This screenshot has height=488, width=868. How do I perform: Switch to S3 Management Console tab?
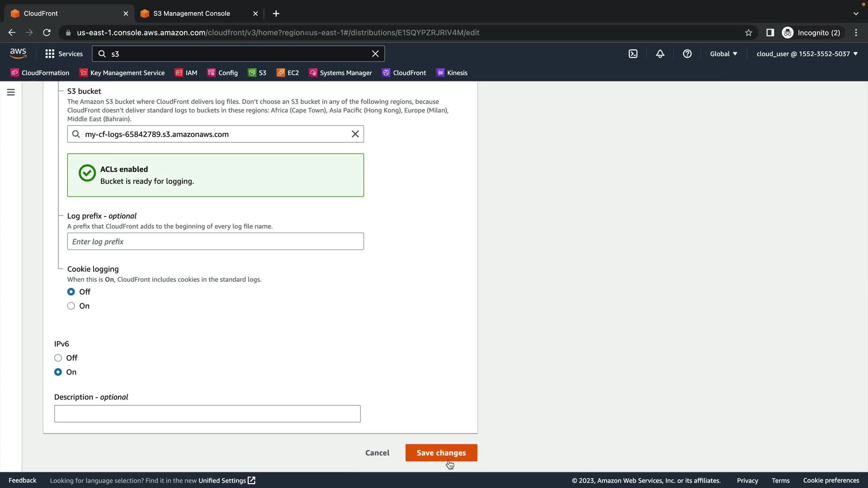[192, 14]
